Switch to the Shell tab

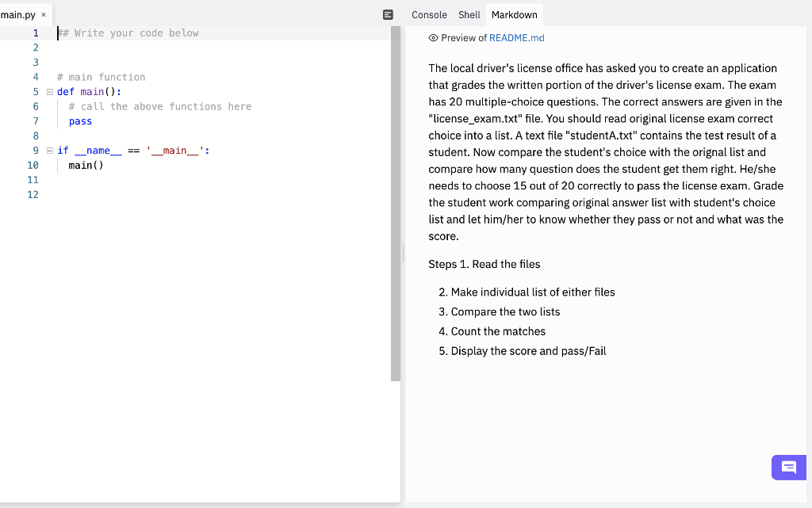(469, 14)
